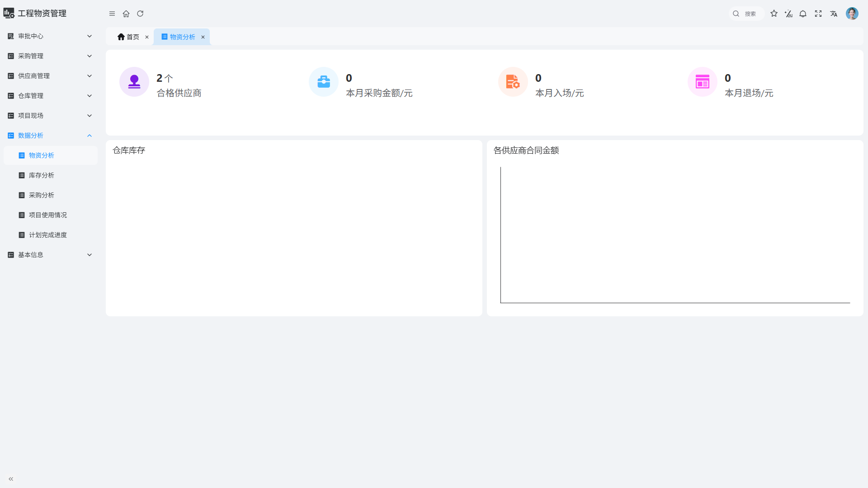
Task: Expand the 审批中心 menu chevron
Action: tap(90, 36)
